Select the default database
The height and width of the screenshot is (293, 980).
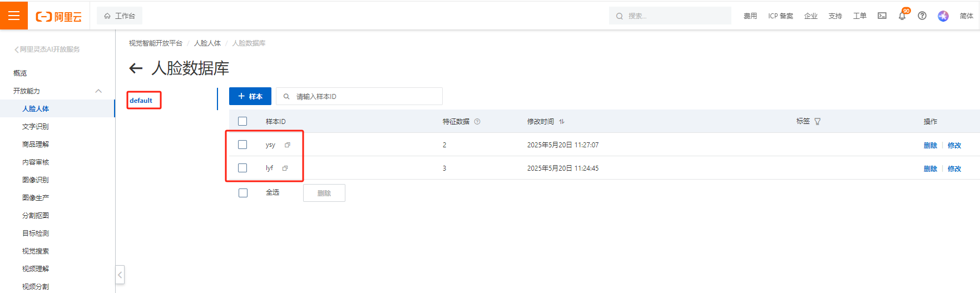[141, 101]
